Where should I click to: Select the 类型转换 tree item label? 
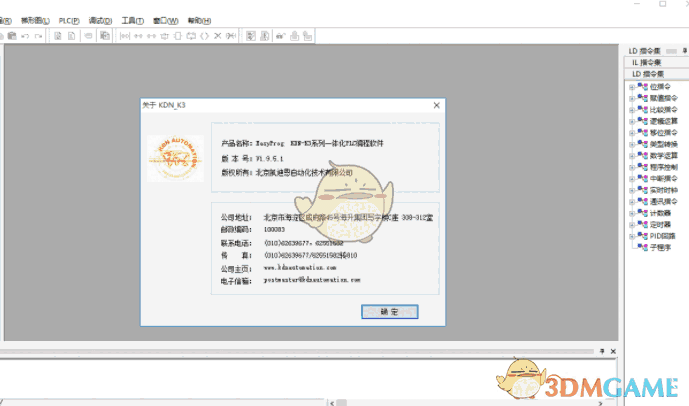pos(664,144)
